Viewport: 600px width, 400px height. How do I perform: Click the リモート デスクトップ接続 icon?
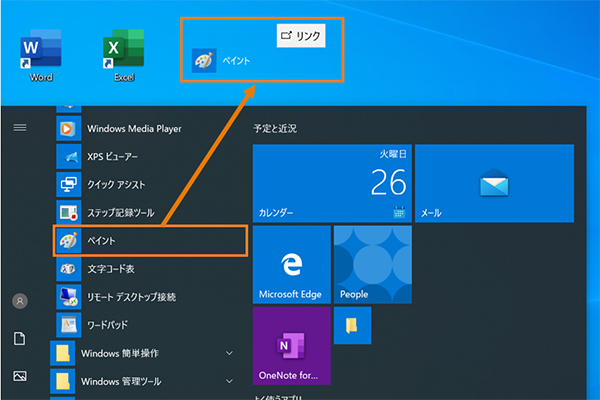coord(69,297)
